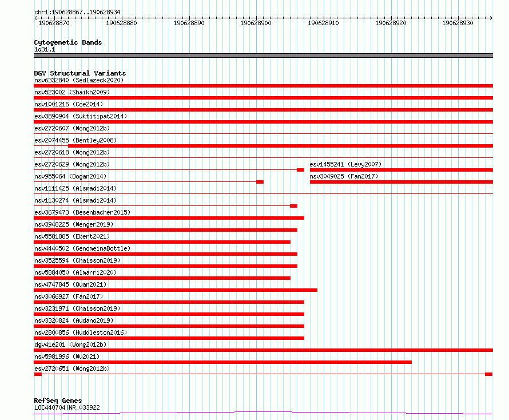Open esv2720651 (Wong2012b) variant

(72, 369)
